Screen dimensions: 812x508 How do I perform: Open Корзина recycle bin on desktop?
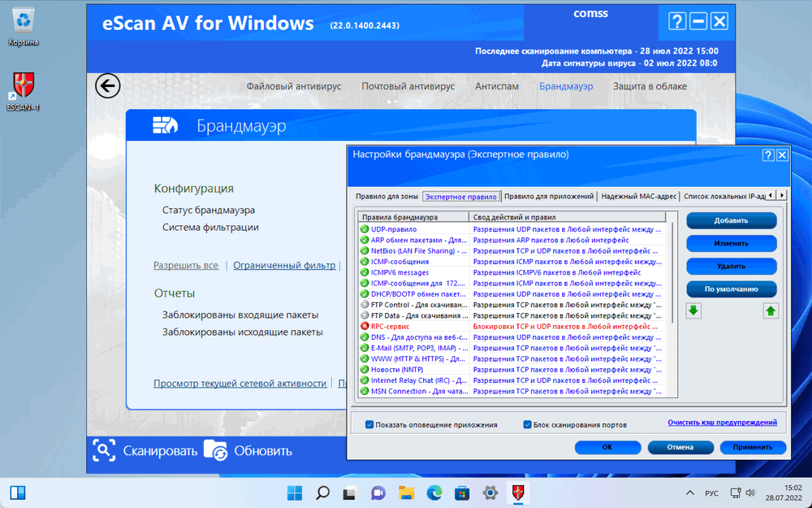23,27
